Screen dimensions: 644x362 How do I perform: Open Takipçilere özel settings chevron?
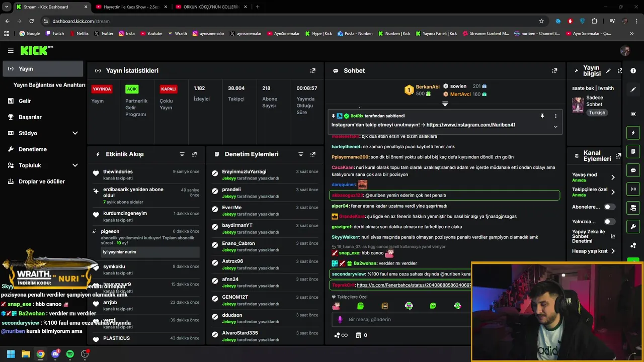point(613,192)
